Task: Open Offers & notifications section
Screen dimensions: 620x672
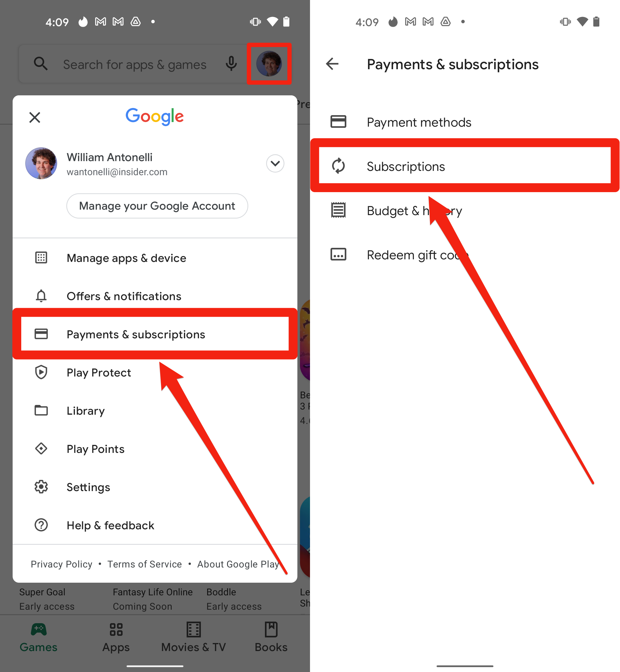Action: pyautogui.click(x=124, y=296)
